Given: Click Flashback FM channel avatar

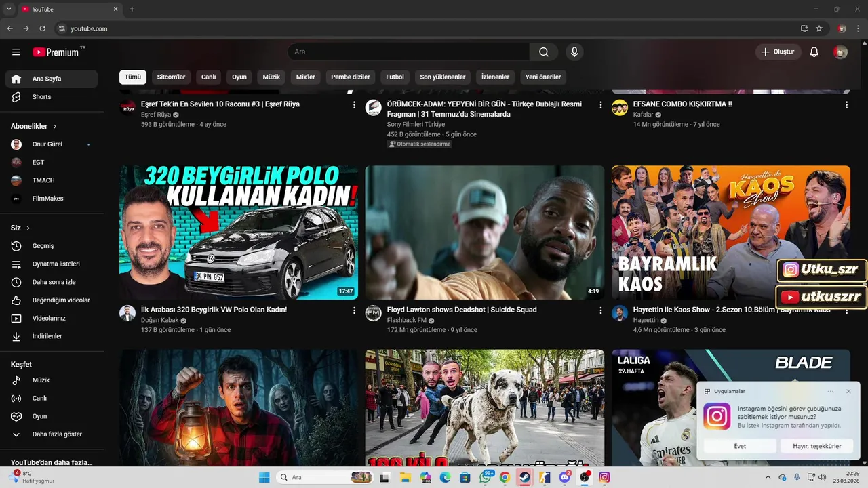Looking at the screenshot, I should 374,313.
